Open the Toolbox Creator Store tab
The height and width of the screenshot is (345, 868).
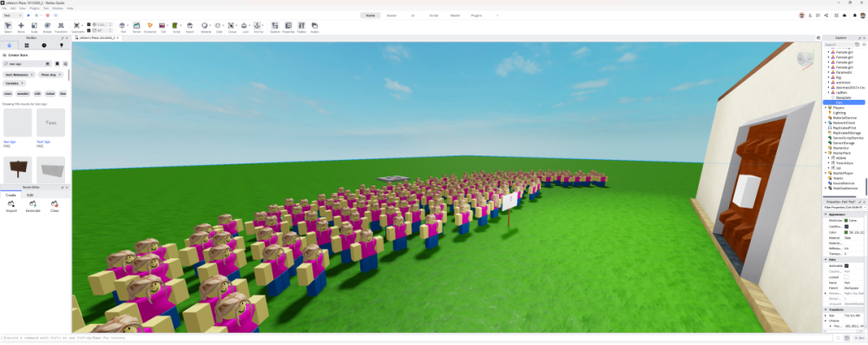click(x=10, y=45)
